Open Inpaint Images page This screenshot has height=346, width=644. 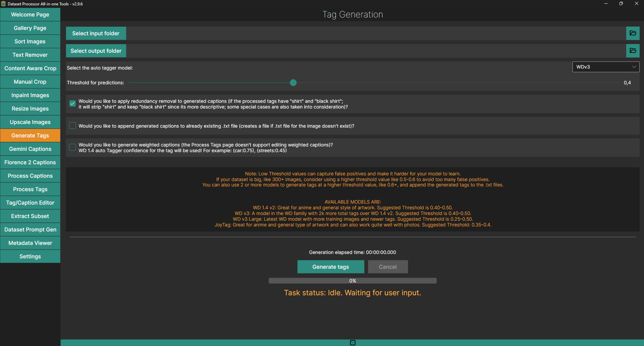30,95
